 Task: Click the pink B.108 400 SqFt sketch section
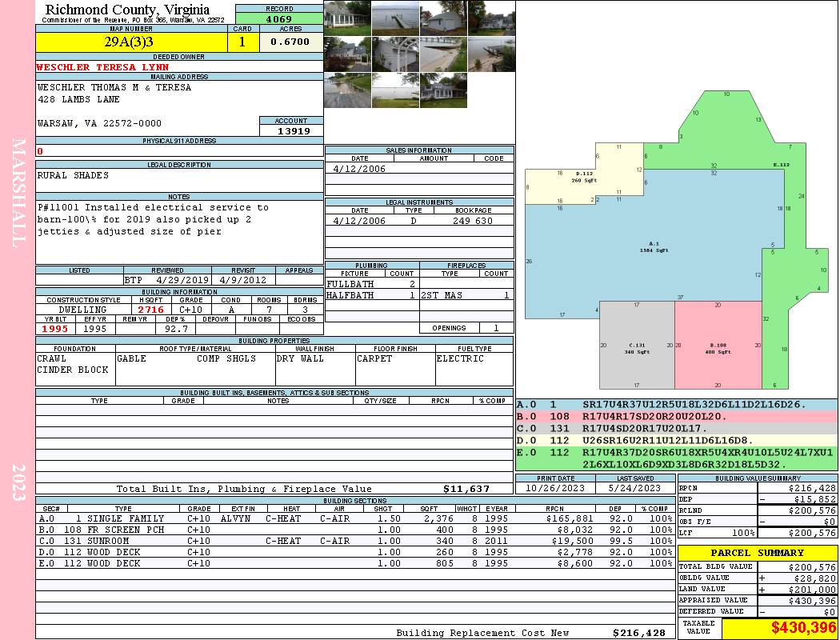[718, 344]
